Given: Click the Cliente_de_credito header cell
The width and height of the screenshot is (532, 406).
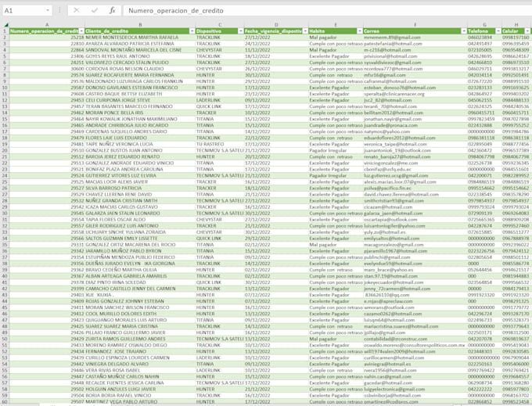Looking at the screenshot, I should coord(140,31).
